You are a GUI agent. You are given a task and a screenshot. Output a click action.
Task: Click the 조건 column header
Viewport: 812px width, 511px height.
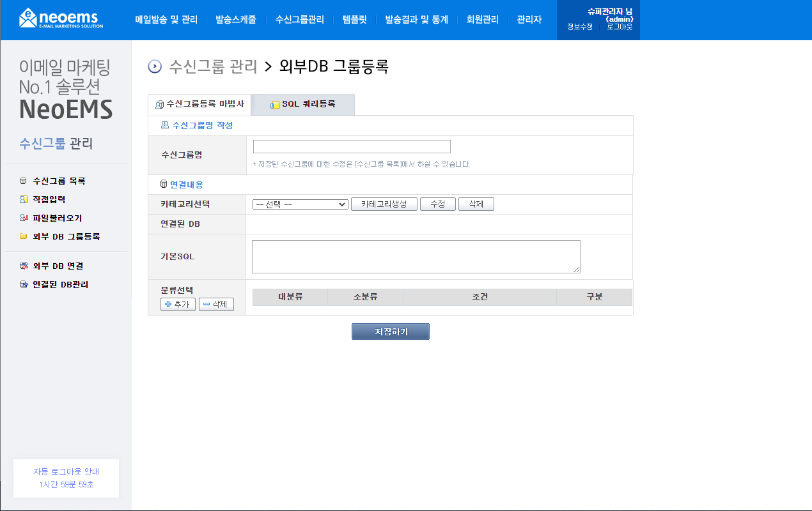(x=480, y=297)
